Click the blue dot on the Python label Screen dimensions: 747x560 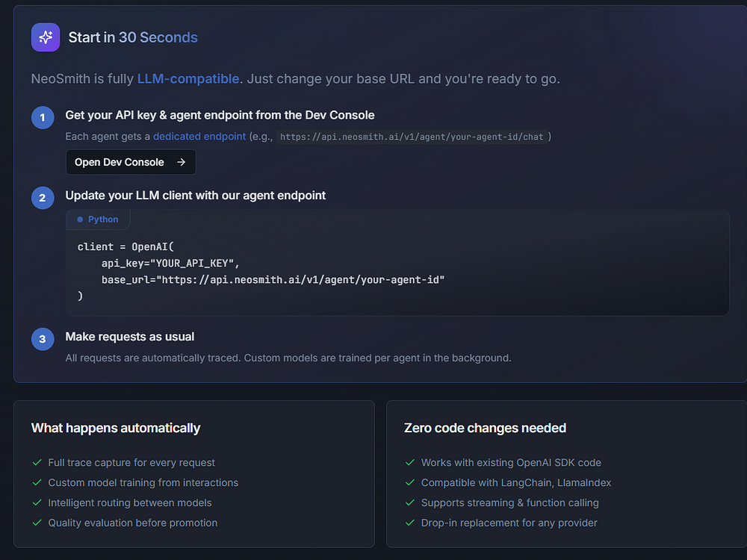[80, 220]
